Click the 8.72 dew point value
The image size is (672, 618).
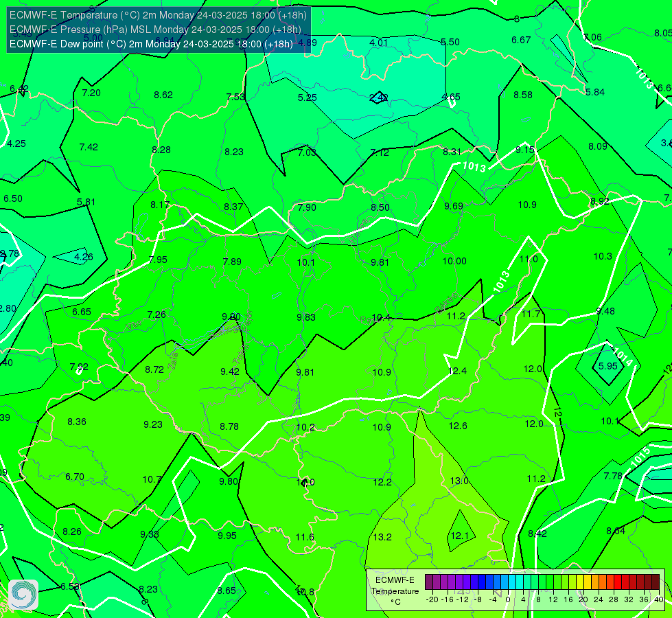click(154, 369)
